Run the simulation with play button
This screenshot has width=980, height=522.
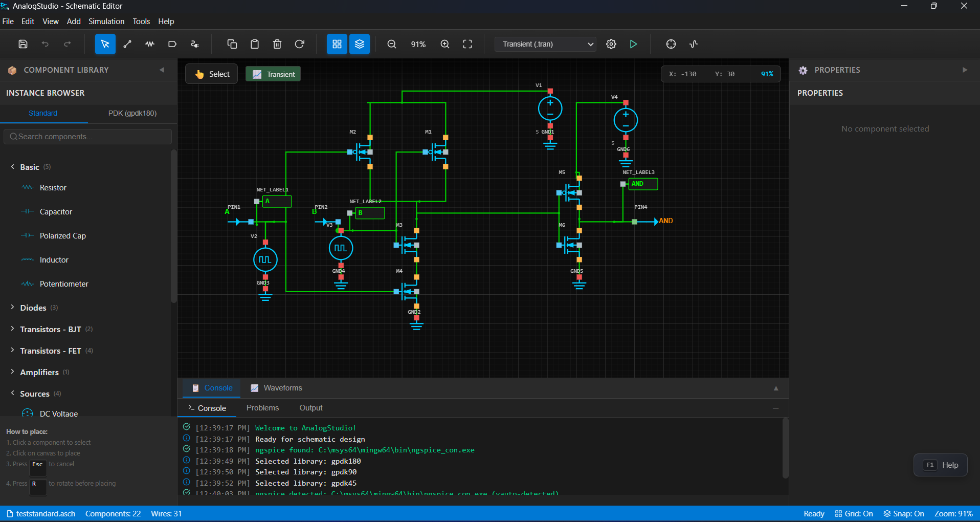633,44
